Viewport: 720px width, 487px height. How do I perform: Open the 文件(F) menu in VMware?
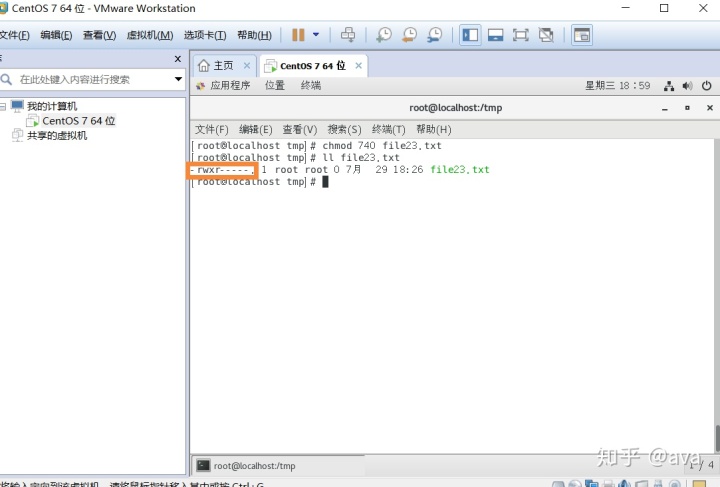tap(14, 35)
